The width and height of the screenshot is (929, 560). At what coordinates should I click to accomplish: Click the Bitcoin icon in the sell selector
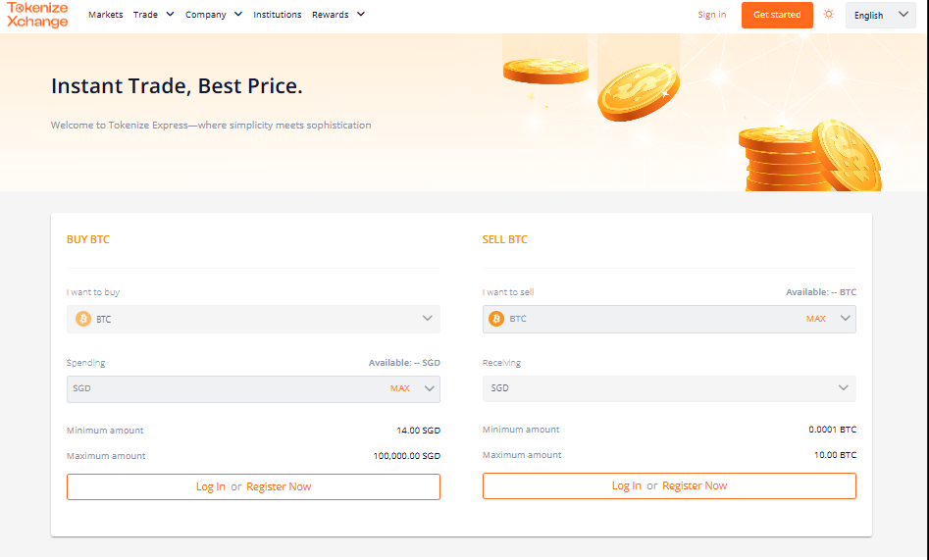coord(496,319)
